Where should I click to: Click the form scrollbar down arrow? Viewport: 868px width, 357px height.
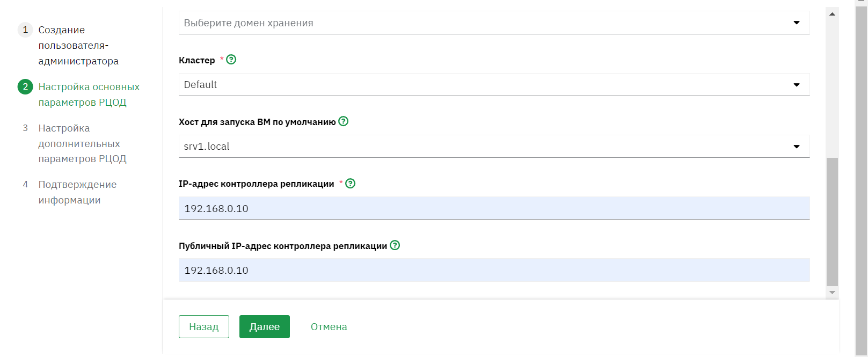[832, 293]
